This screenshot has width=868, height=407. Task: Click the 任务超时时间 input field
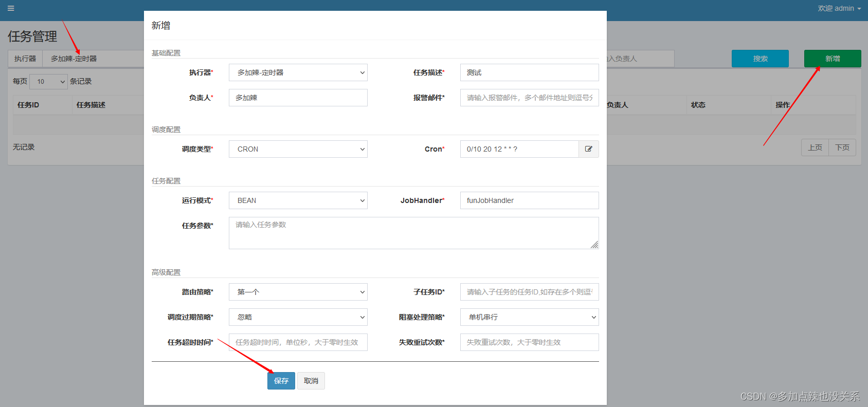point(298,342)
